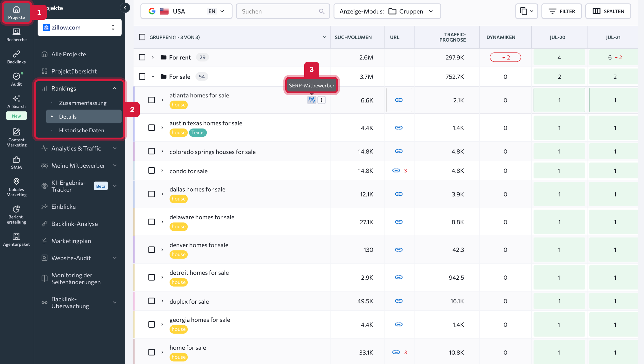Click the SPALTEN button
The height and width of the screenshot is (364, 644).
608,11
